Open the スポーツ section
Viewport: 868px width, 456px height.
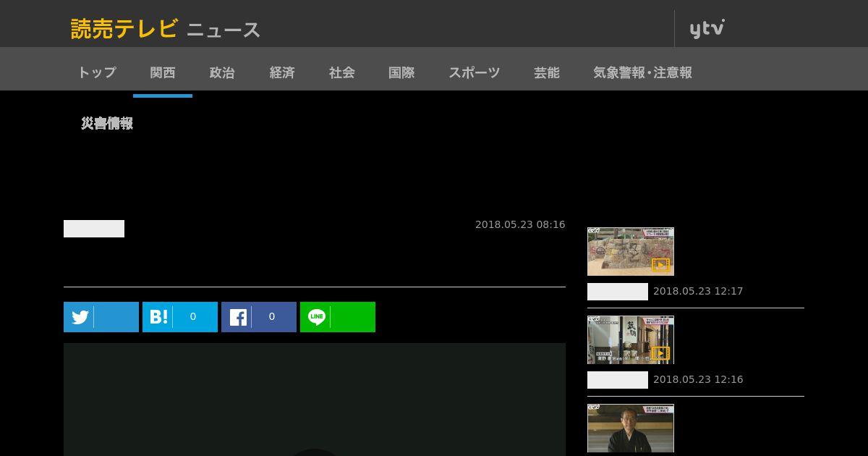point(474,72)
